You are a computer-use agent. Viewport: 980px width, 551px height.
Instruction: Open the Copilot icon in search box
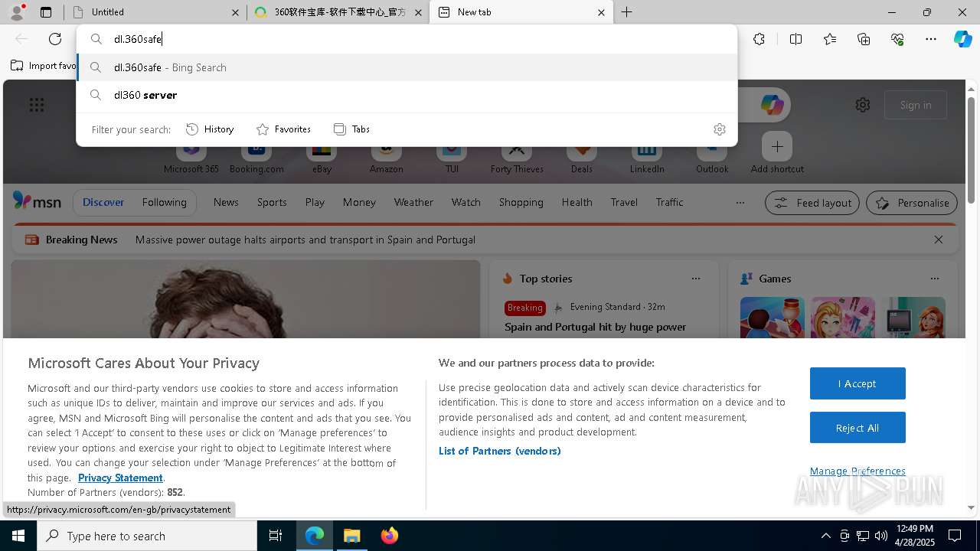(x=772, y=105)
